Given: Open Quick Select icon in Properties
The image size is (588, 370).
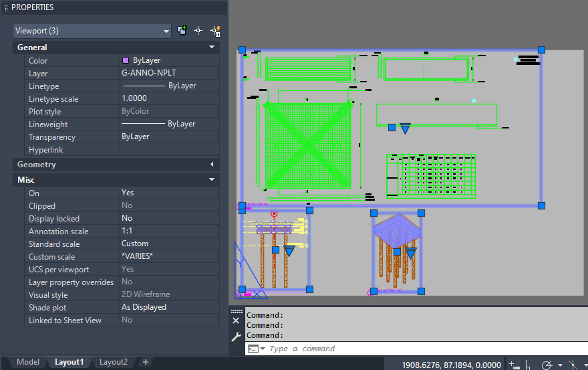Looking at the screenshot, I should click(215, 31).
